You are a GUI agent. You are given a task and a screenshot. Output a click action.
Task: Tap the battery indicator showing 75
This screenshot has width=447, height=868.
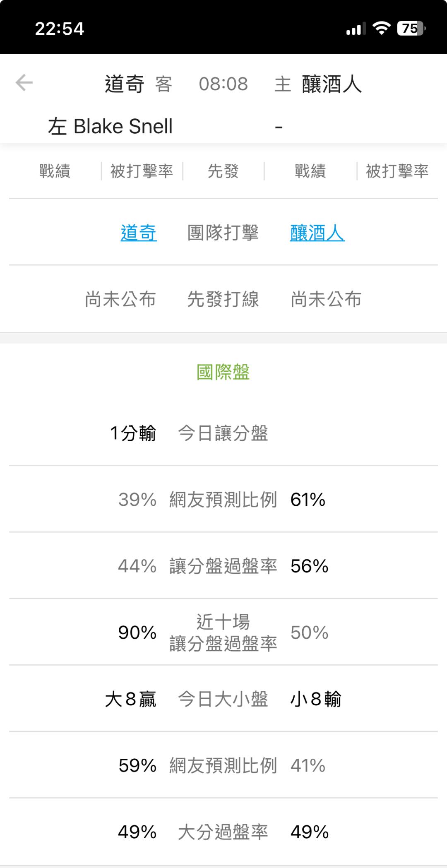coord(411,28)
